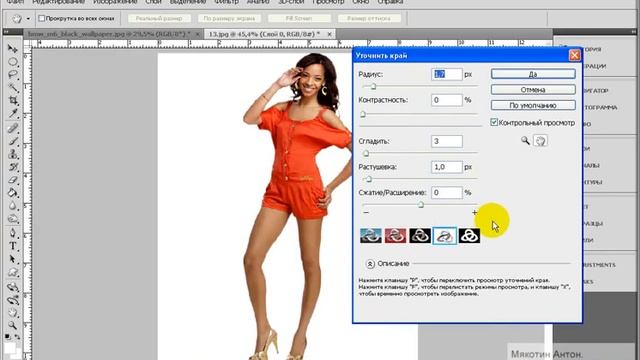Select the Eraser tool
640x360 pixels.
(13, 180)
